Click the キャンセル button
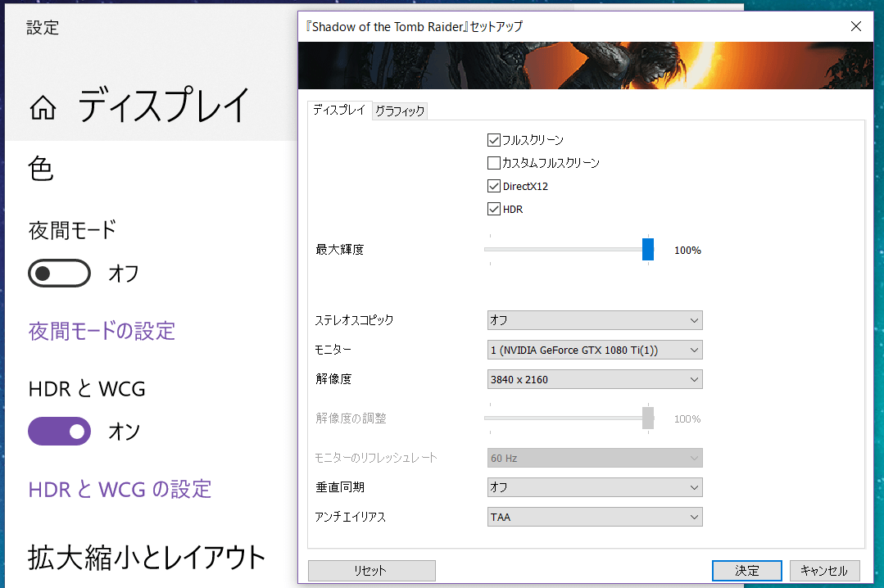This screenshot has height=588, width=884. [825, 571]
